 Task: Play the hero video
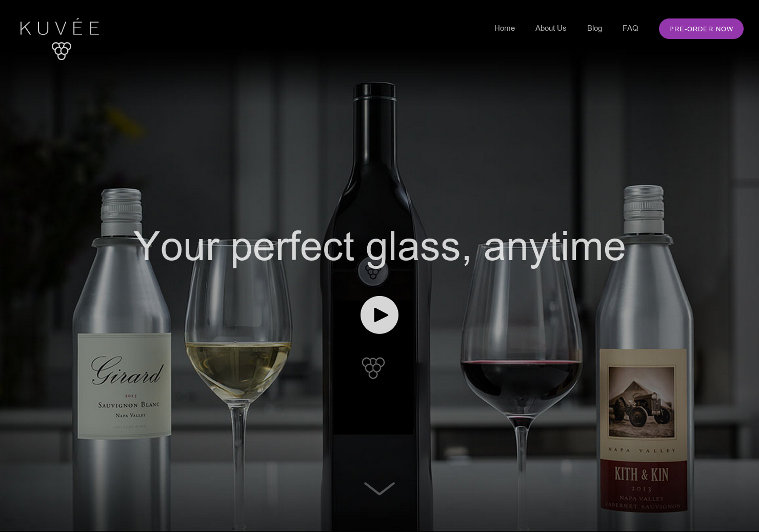click(379, 315)
